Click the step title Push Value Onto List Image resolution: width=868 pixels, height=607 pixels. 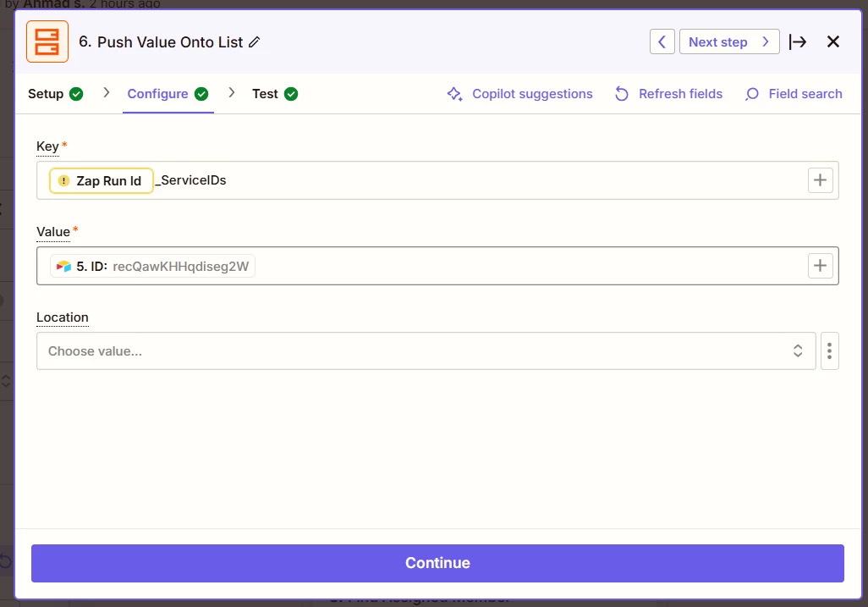(x=170, y=42)
